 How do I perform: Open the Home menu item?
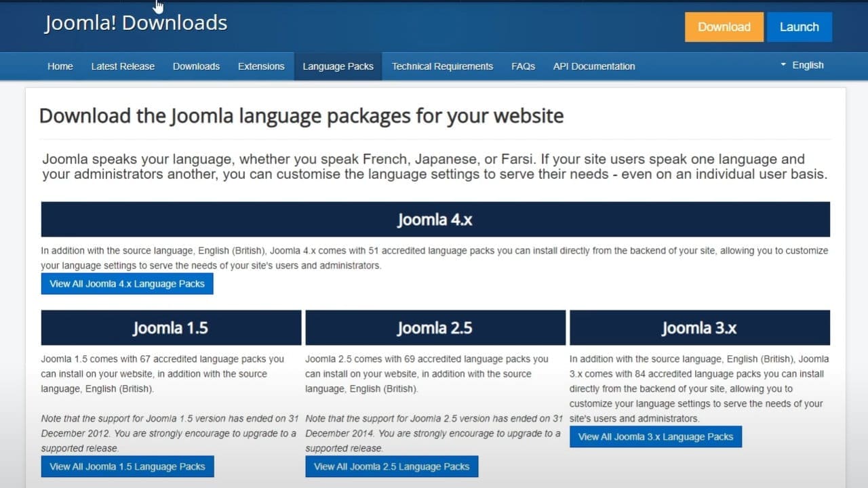pyautogui.click(x=60, y=66)
